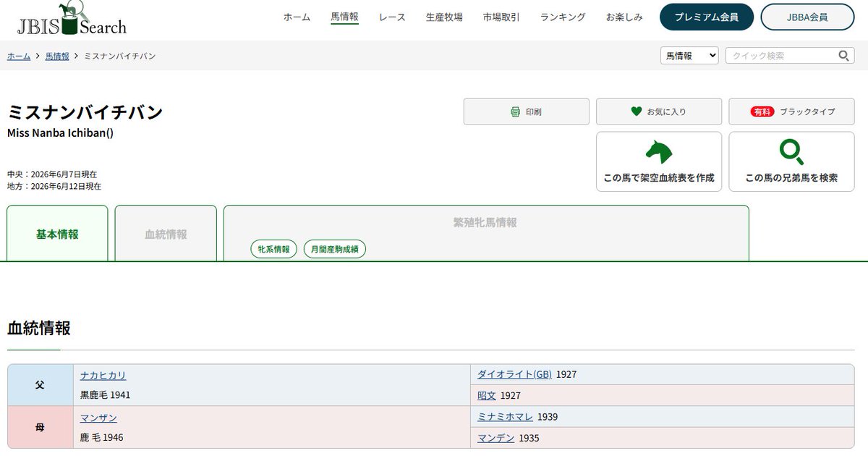Click 馬情報 breadcrumb link
Image resolution: width=868 pixels, height=456 pixels.
tap(57, 56)
